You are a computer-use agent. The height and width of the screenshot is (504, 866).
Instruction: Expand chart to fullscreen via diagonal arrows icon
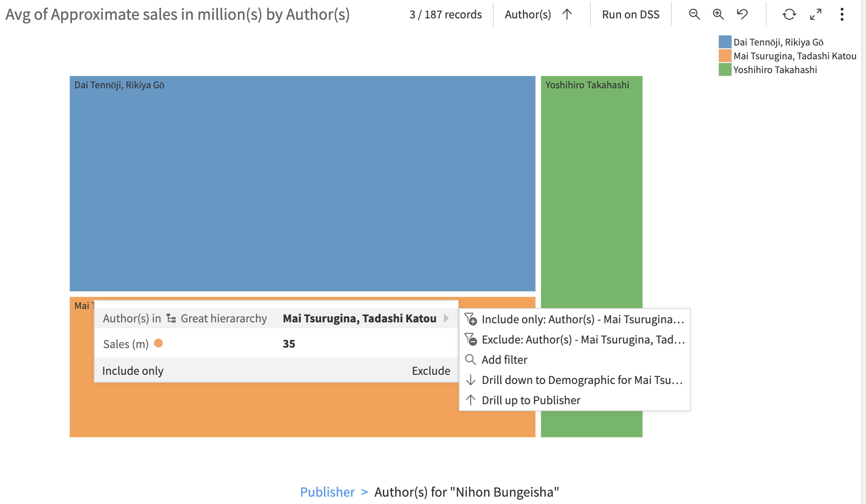(x=815, y=14)
